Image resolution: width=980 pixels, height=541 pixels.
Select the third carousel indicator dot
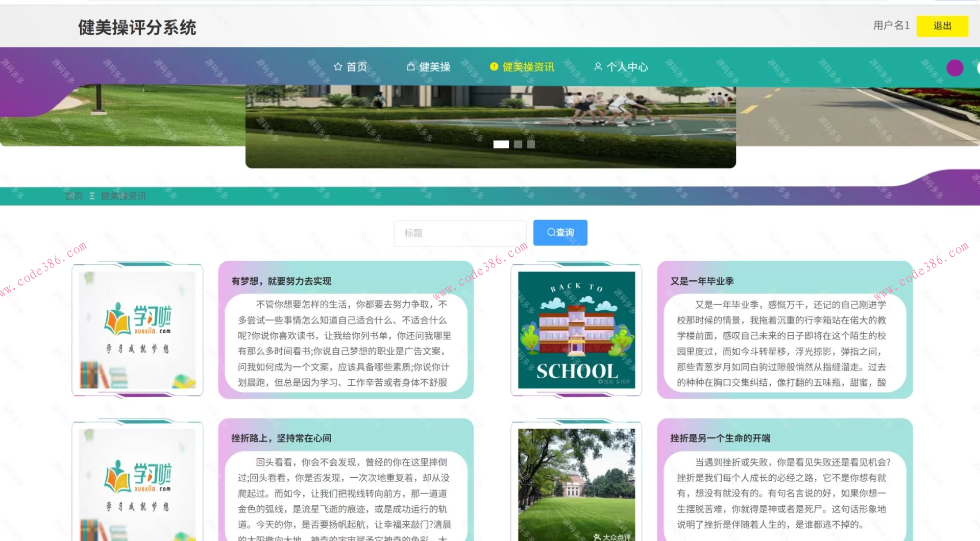click(531, 144)
